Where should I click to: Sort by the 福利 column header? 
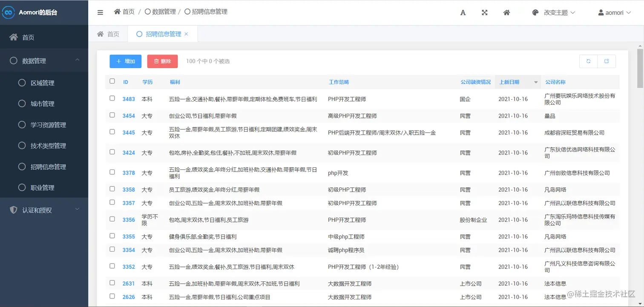point(175,82)
